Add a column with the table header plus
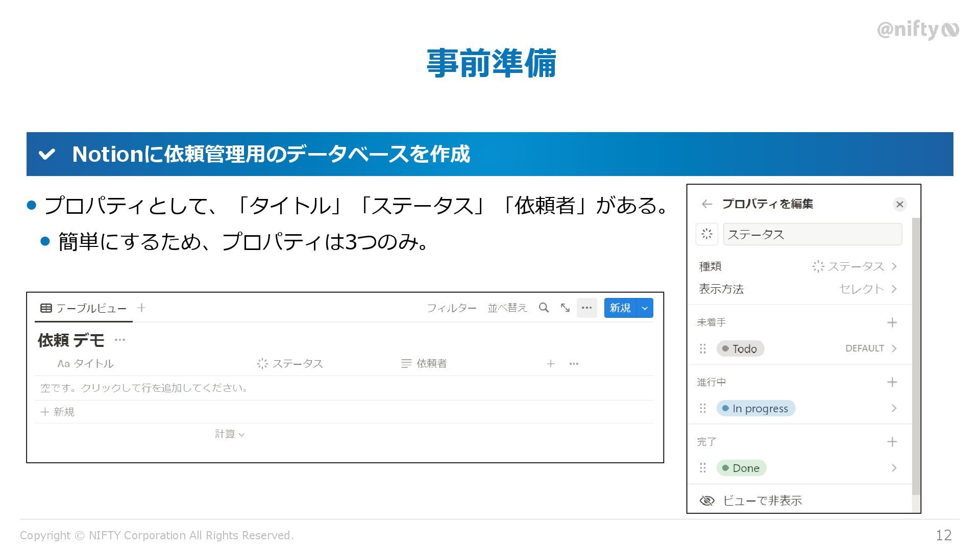The width and height of the screenshot is (980, 551). pyautogui.click(x=551, y=364)
